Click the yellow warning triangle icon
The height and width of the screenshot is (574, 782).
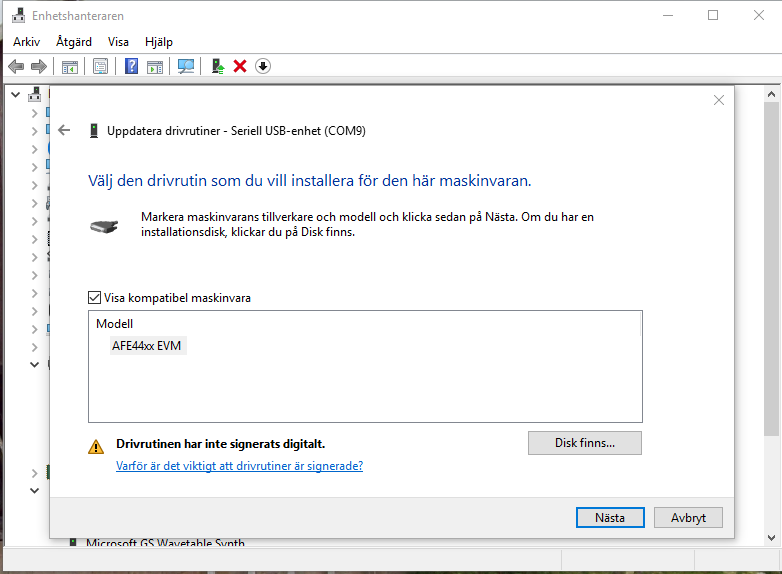click(96, 446)
